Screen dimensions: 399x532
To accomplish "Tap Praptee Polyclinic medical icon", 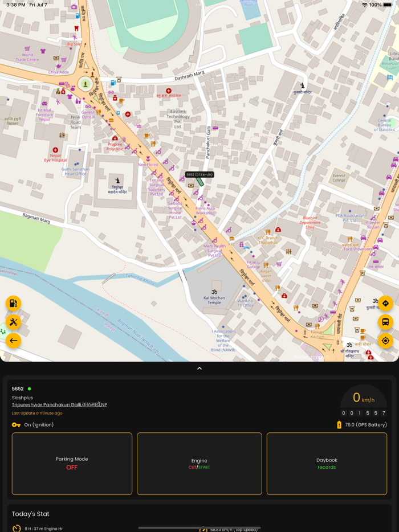I will (115, 138).
